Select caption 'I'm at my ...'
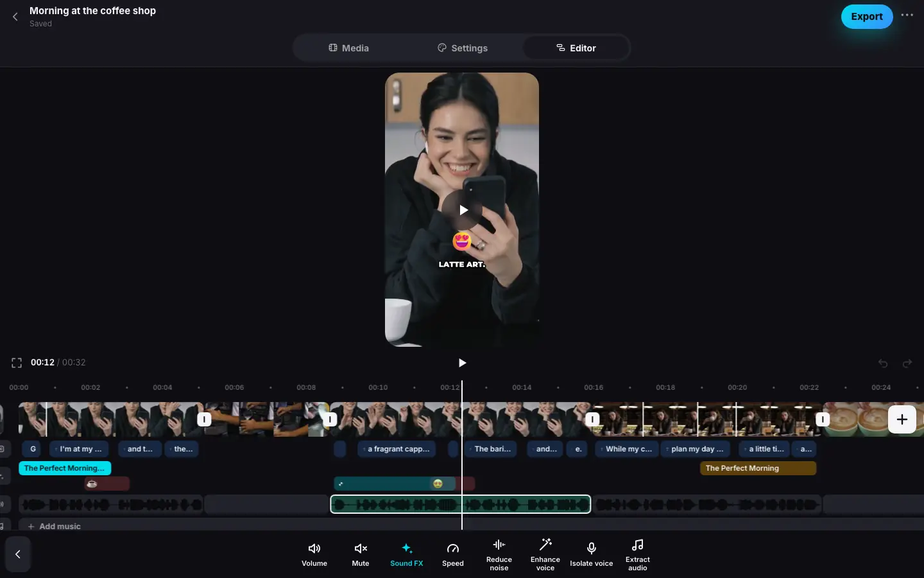The image size is (924, 578). point(80,449)
